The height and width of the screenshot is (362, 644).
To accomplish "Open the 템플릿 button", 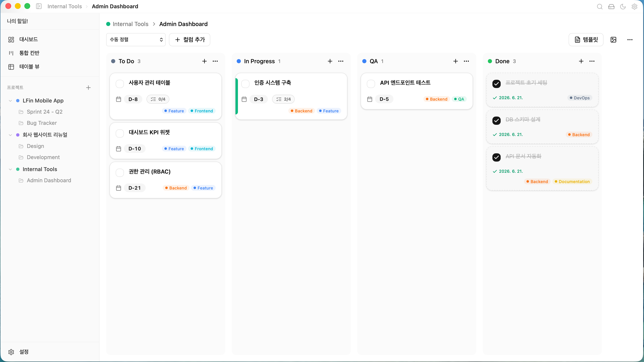I will pos(586,39).
